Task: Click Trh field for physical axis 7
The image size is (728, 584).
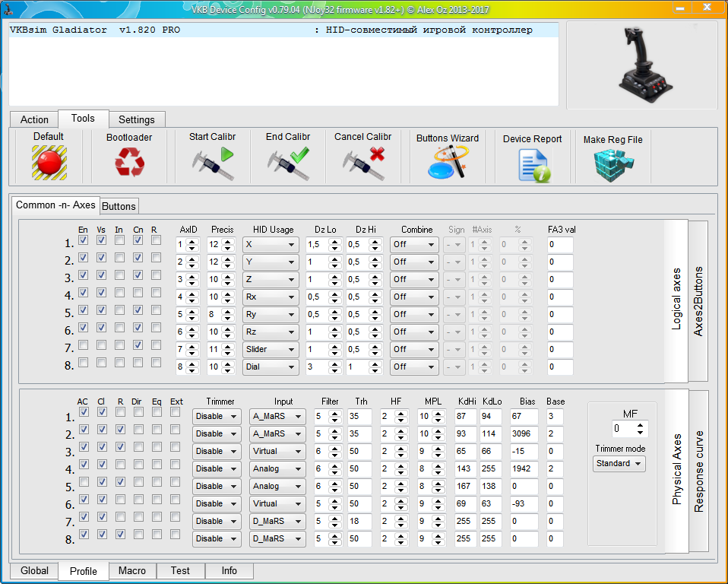Action: click(359, 522)
